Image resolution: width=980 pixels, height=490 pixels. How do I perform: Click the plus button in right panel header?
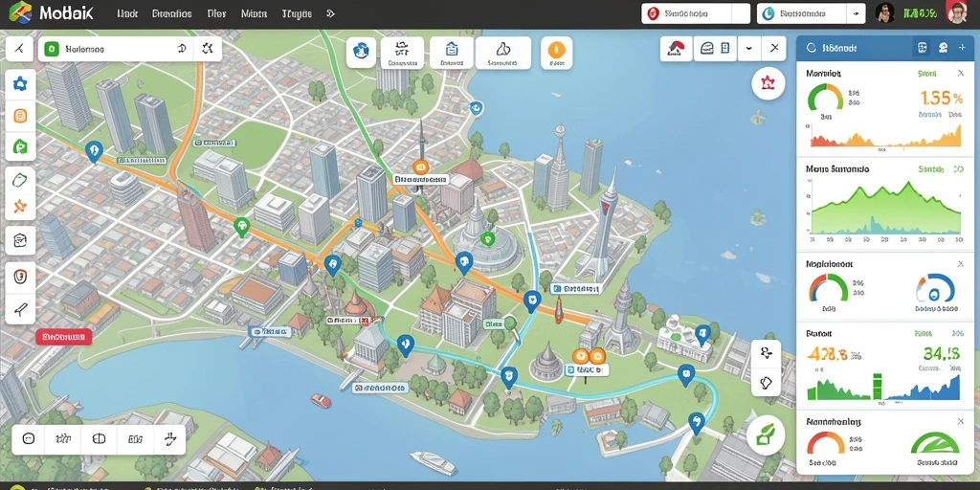962,48
